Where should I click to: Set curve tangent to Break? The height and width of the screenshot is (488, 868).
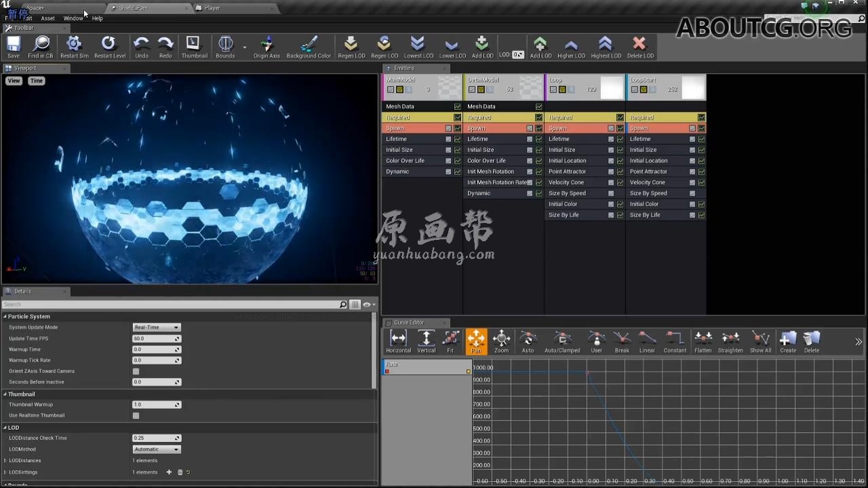pos(622,342)
